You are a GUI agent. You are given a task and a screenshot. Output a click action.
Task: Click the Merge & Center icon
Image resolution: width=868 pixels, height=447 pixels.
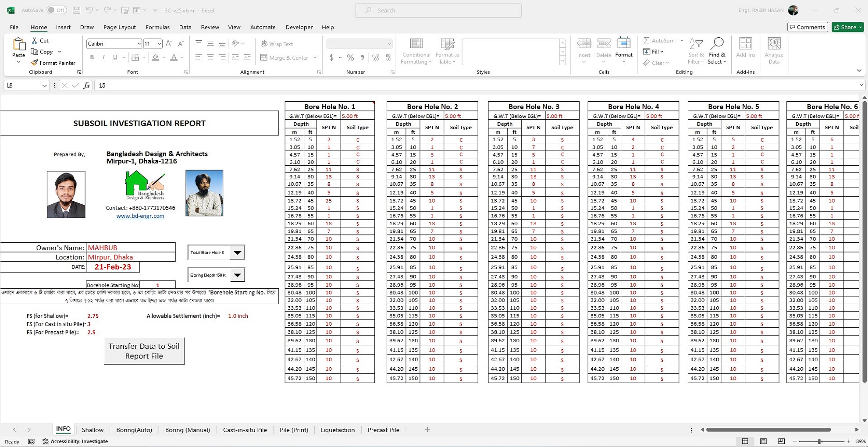264,57
